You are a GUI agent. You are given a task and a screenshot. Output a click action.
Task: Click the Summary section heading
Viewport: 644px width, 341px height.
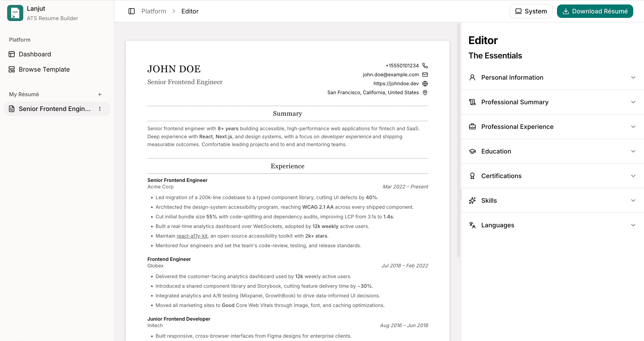tap(288, 113)
